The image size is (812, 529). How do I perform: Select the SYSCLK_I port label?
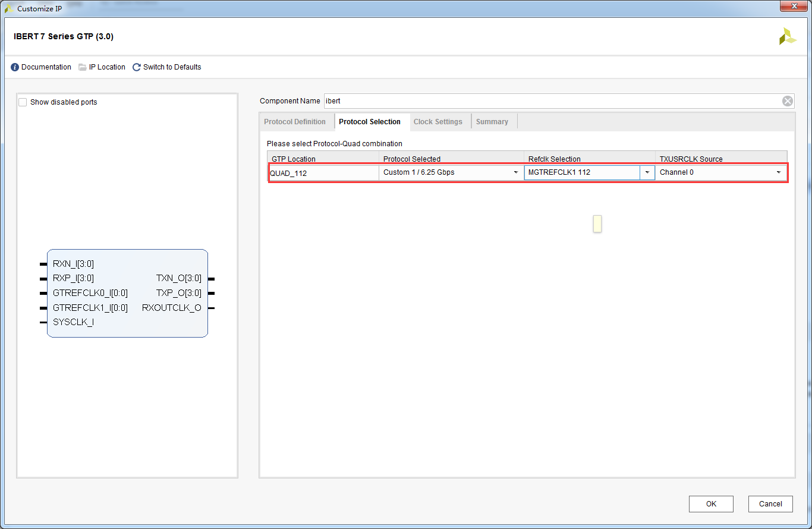point(73,322)
